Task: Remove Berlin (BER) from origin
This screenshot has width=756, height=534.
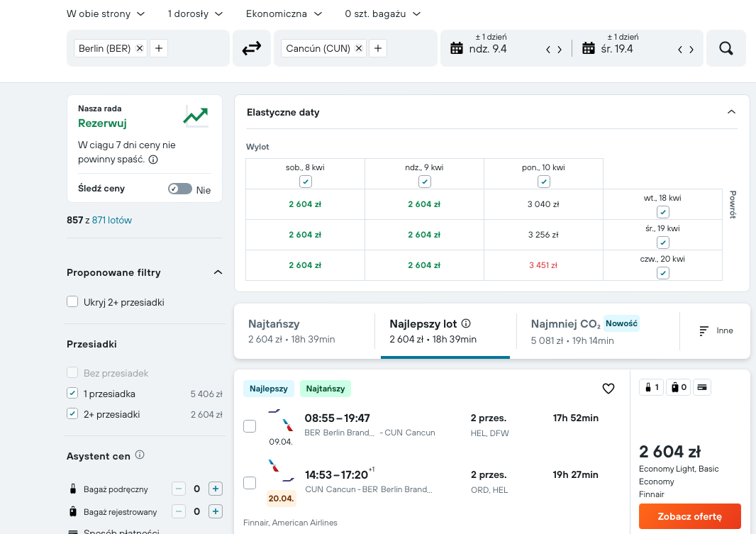Action: [x=139, y=48]
